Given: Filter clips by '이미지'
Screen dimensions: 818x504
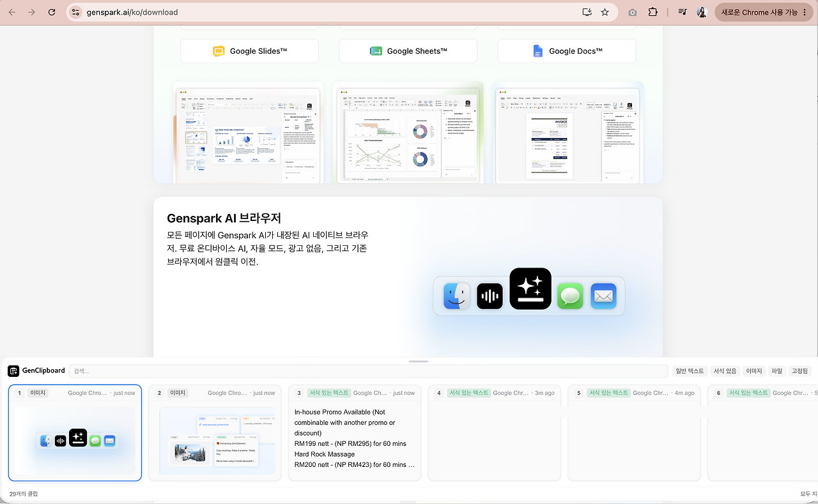Looking at the screenshot, I should coord(754,371).
